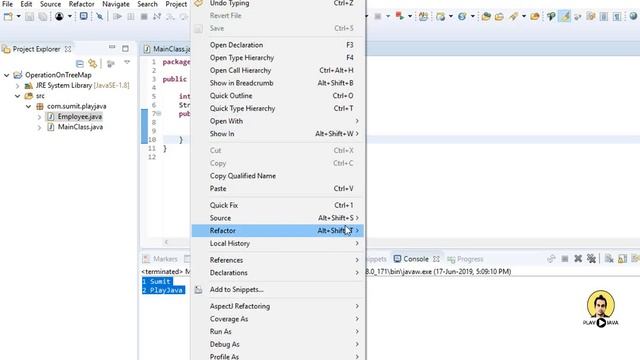The width and height of the screenshot is (640, 360).
Task: Toggle Scroll Lock icon in Console toolbar
Action: click(622, 258)
